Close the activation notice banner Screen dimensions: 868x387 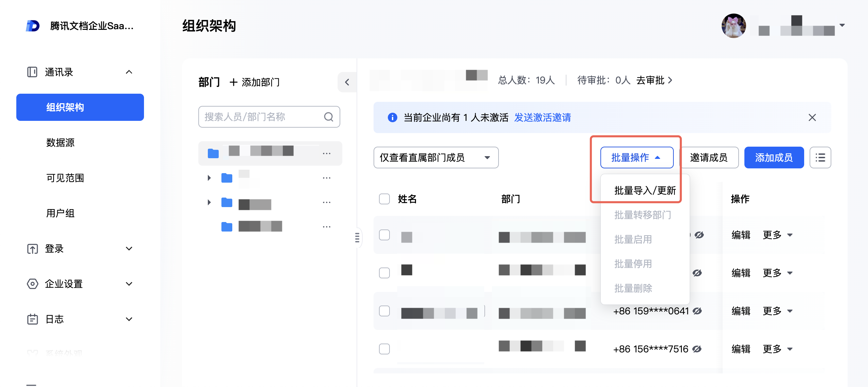point(812,117)
